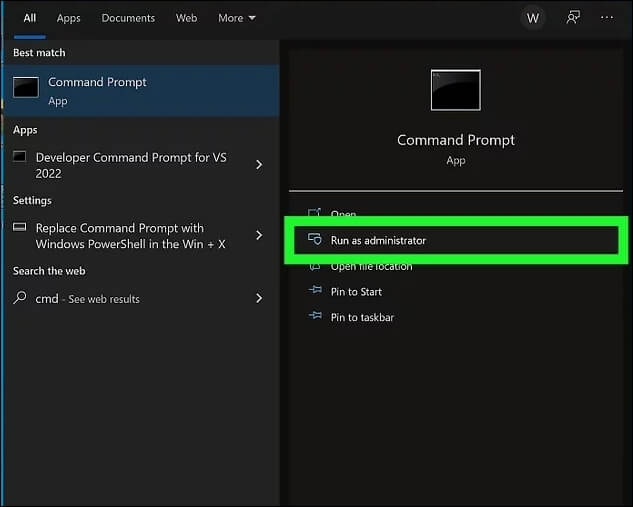This screenshot has width=633, height=507.
Task: Choose Run as administrator
Action: 378,240
